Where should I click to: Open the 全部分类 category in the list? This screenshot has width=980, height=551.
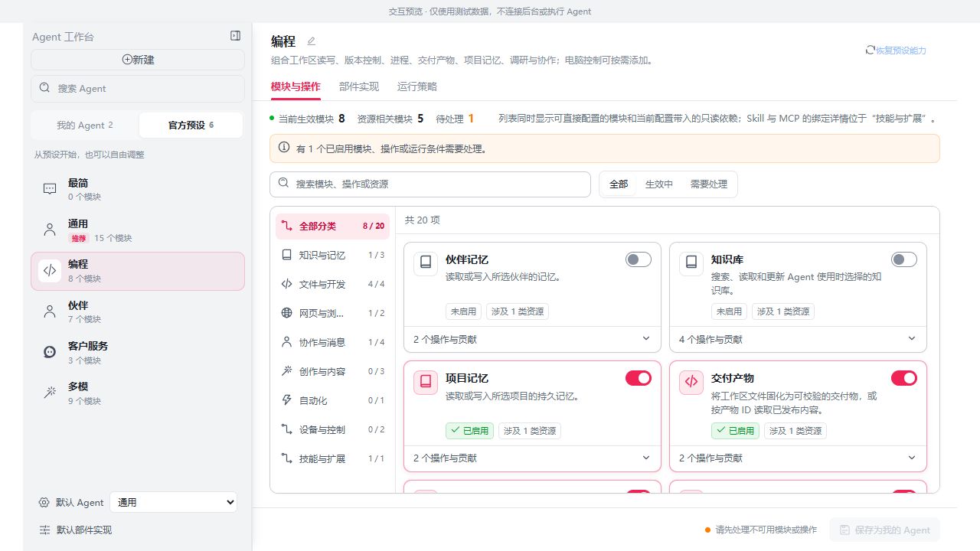(x=332, y=226)
